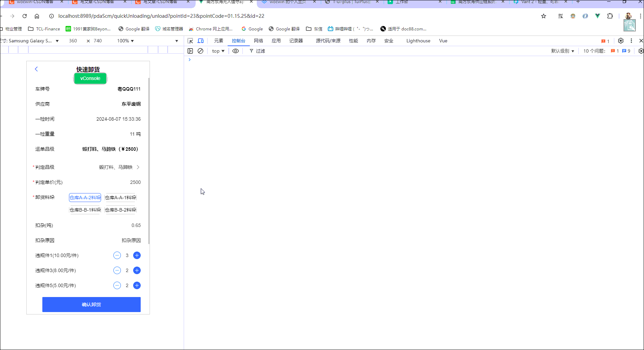Submit with the 确认卸货 button
This screenshot has height=350, width=644.
(x=92, y=305)
